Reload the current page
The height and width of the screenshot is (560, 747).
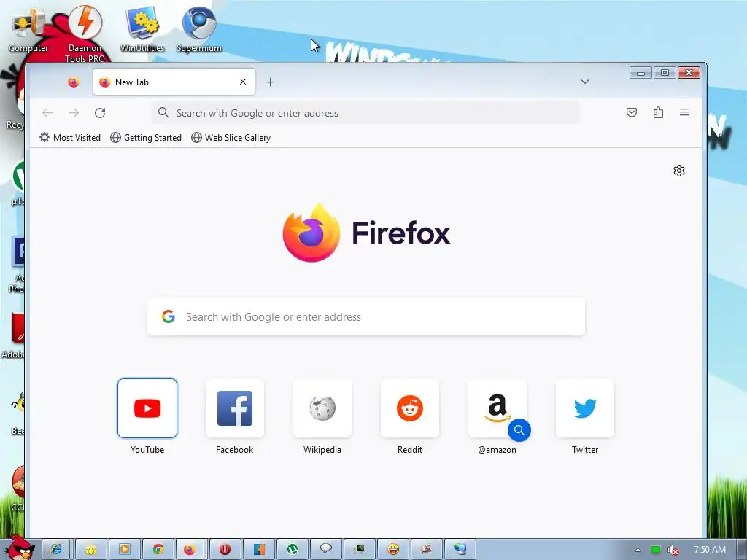click(x=99, y=113)
